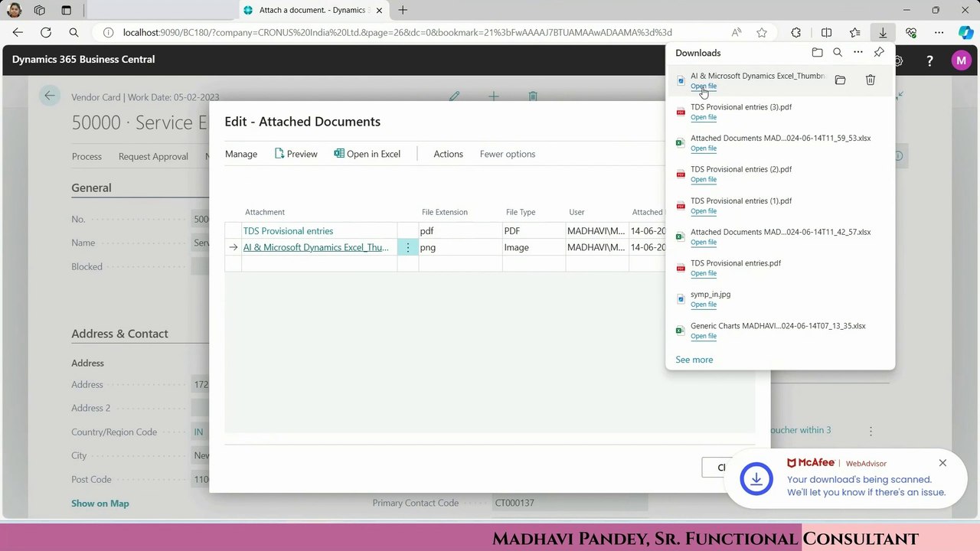The image size is (980, 551).
Task: View site information icon in address bar
Action: (108, 32)
